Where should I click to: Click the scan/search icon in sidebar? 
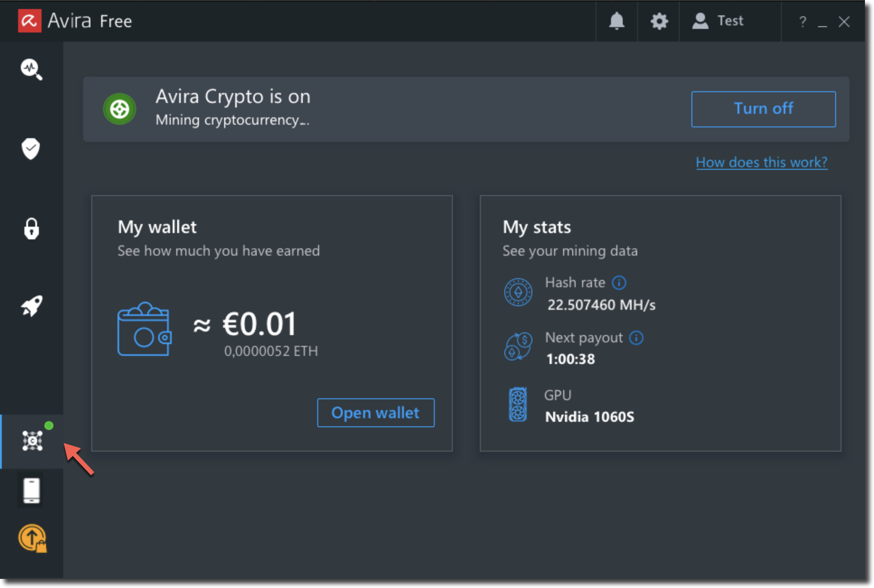pos(32,69)
